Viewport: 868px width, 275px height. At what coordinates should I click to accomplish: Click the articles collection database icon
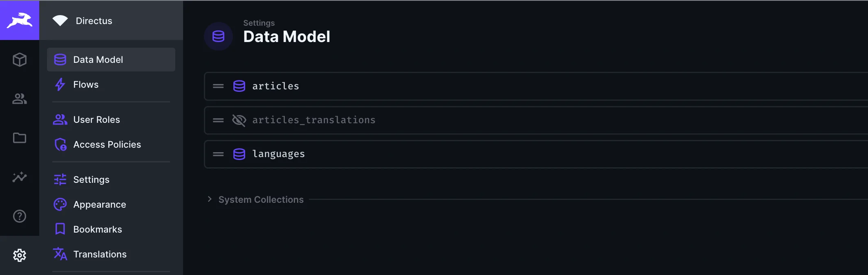[239, 86]
